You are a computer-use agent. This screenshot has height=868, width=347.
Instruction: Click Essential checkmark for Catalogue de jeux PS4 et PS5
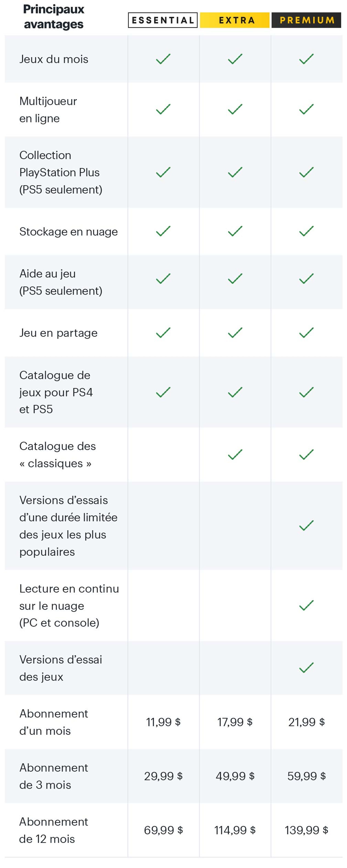click(163, 392)
